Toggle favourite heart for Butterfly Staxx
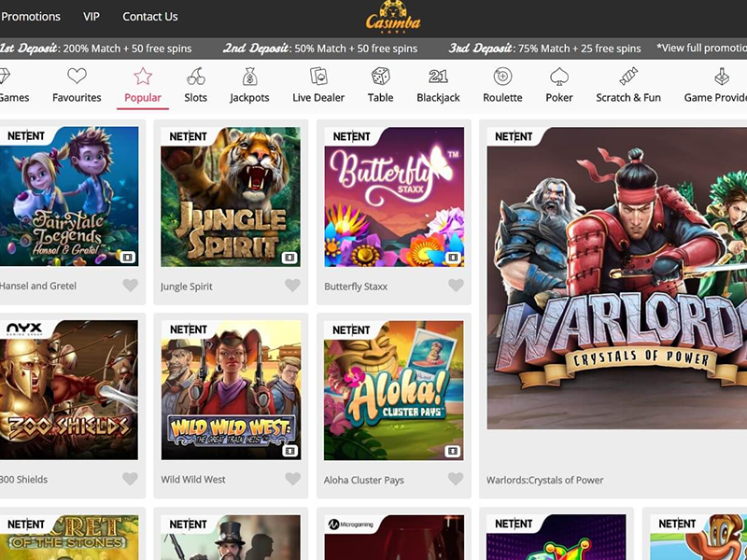Screen dimensions: 747x560 click(456, 286)
